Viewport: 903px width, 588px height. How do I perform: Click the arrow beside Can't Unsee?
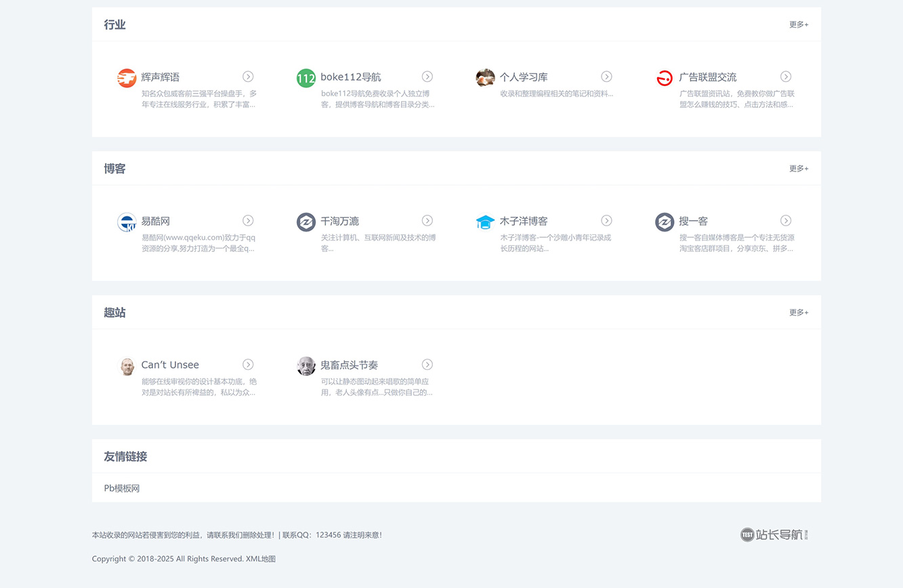(x=248, y=364)
